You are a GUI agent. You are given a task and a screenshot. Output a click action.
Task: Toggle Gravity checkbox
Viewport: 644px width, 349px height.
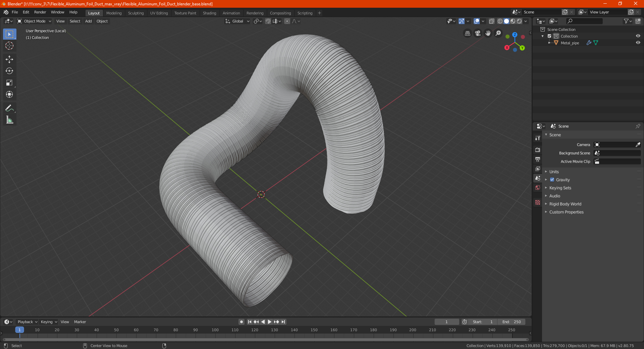pyautogui.click(x=552, y=180)
